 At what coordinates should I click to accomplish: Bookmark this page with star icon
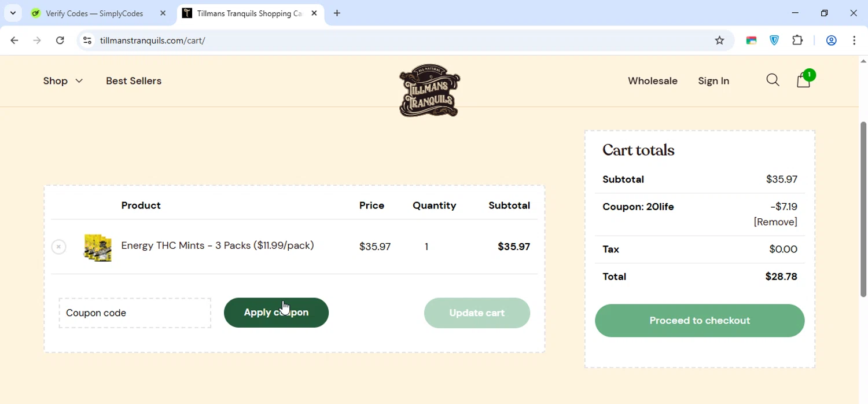(x=719, y=41)
